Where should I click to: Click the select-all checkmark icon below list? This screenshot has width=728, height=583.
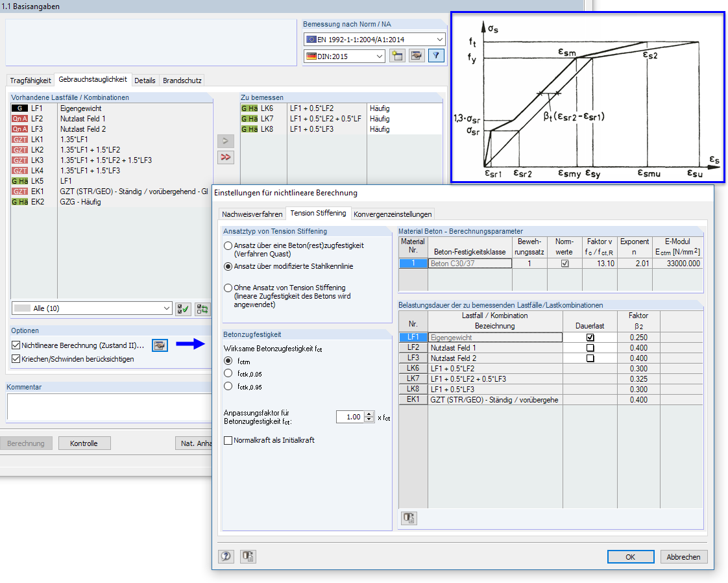click(183, 308)
